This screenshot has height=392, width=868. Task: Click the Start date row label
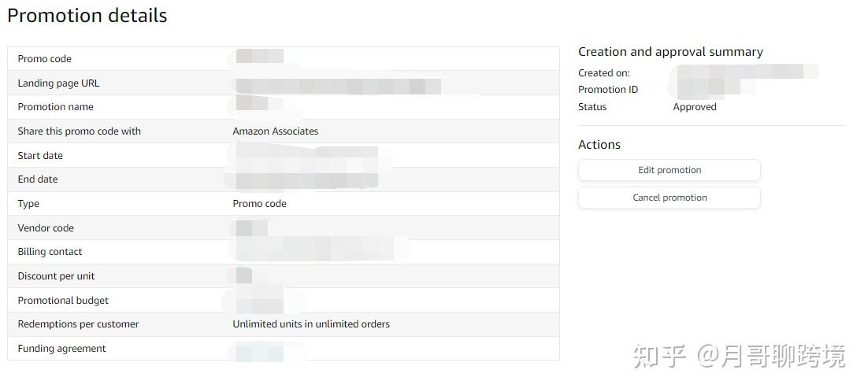tap(40, 156)
